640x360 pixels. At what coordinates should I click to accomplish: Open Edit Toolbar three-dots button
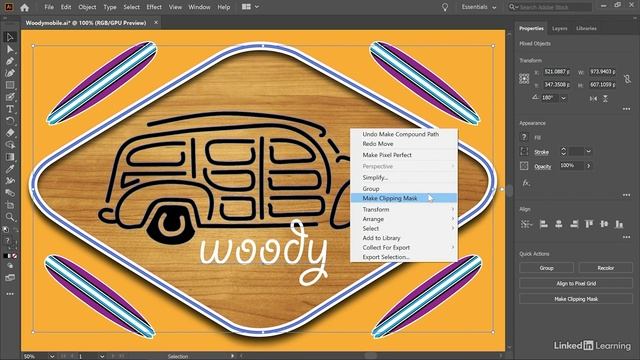(x=10, y=294)
